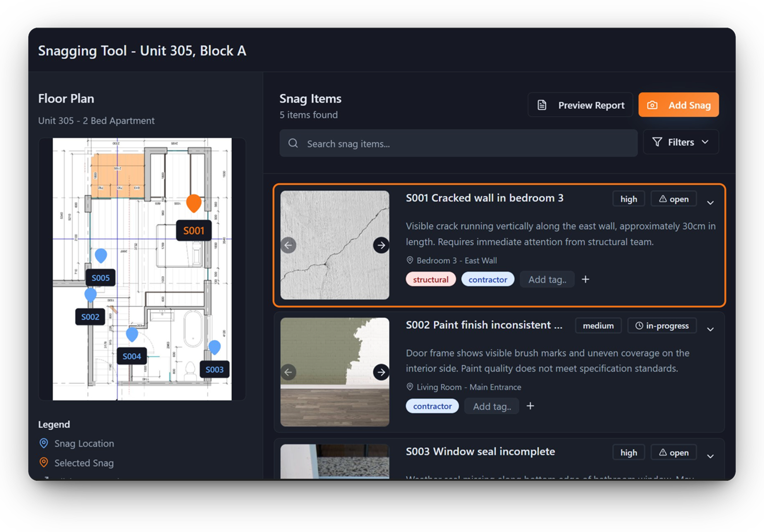Expand the S002 Paint finish item chevron
The width and height of the screenshot is (764, 532).
[710, 329]
